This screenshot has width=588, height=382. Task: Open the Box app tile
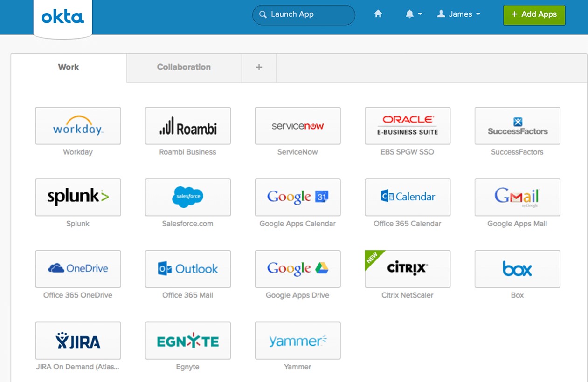coord(517,269)
